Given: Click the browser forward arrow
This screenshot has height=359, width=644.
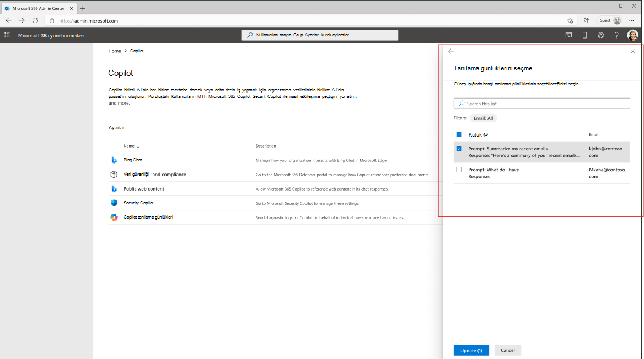Looking at the screenshot, I should 22,20.
